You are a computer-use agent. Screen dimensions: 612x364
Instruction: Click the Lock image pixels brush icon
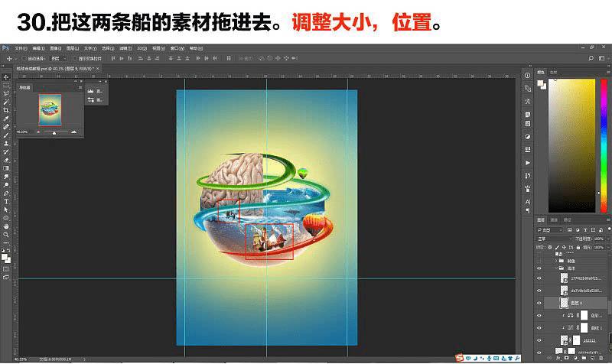tap(557, 247)
